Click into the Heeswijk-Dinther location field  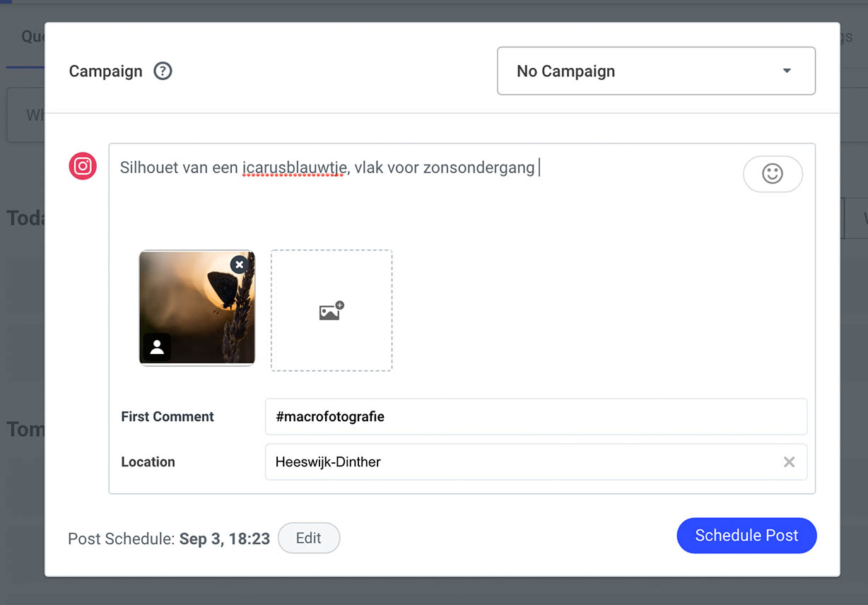(x=523, y=462)
